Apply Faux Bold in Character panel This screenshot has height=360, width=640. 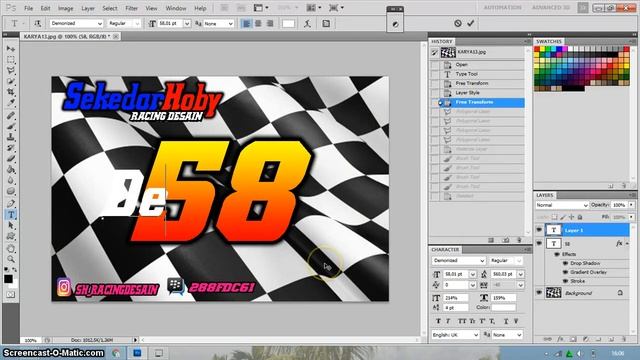(x=438, y=321)
